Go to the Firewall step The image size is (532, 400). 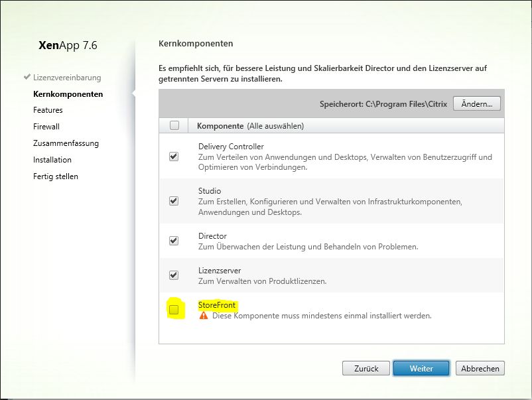(46, 127)
